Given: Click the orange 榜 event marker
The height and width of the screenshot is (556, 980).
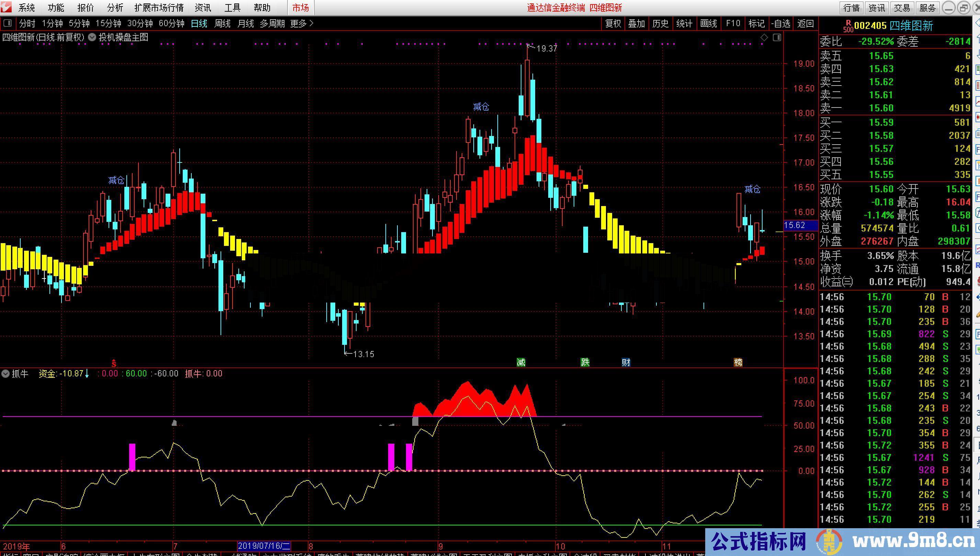Looking at the screenshot, I should (x=738, y=362).
